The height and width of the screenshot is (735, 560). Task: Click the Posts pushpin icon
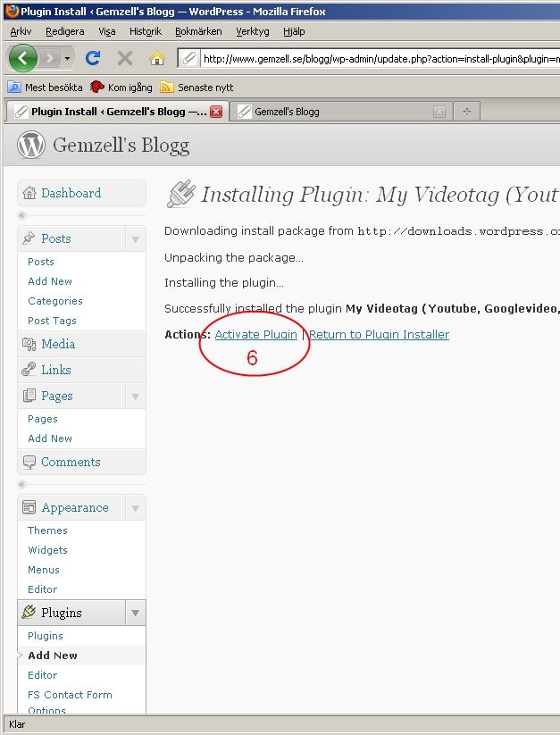29,238
